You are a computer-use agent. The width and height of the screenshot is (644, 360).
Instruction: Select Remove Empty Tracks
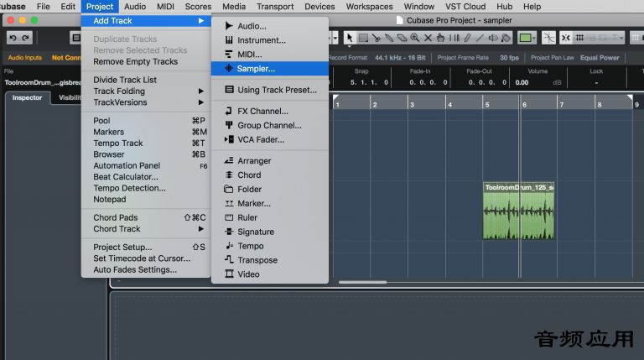(x=146, y=61)
